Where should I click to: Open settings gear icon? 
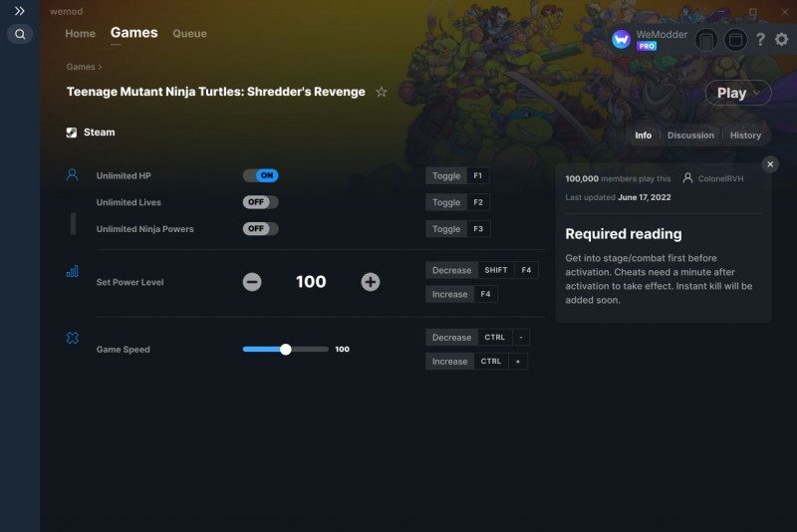tap(781, 39)
